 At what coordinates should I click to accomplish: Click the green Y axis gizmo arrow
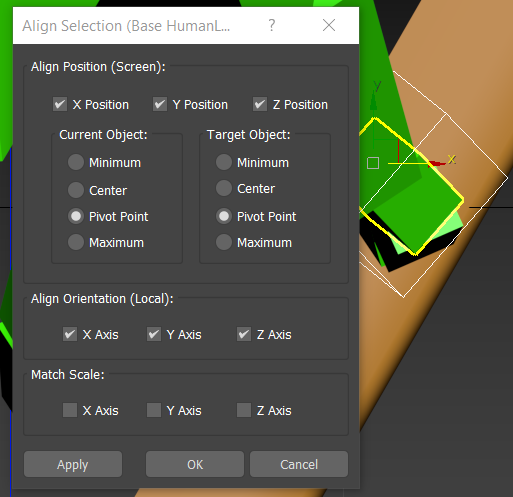click(374, 101)
